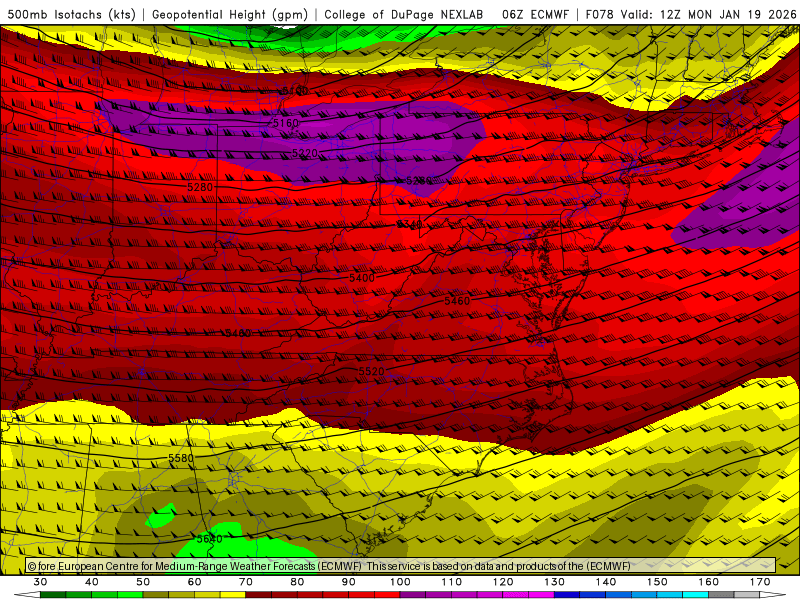Image resolution: width=800 pixels, height=600 pixels.
Task: Click the gray swatch right after tick 160
Action: (x=721, y=595)
